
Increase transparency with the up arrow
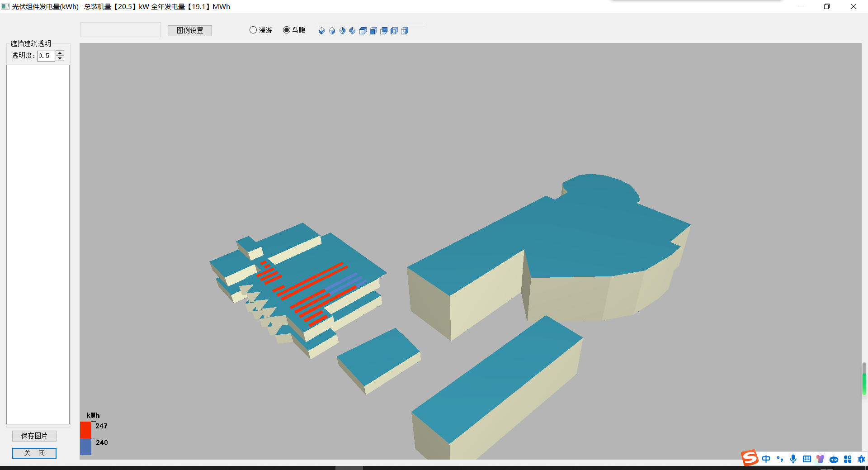pos(60,53)
